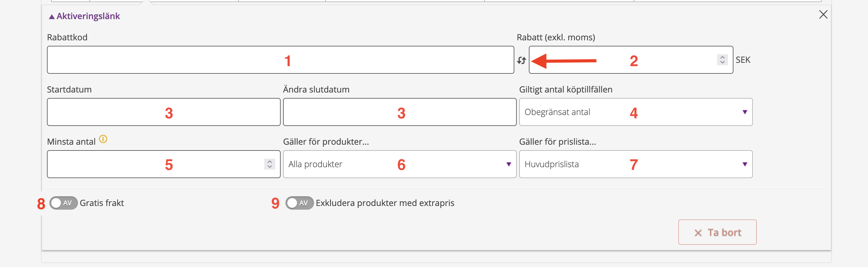Click the Minsta antal stepper arrows
The width and height of the screenshot is (868, 267).
[269, 164]
